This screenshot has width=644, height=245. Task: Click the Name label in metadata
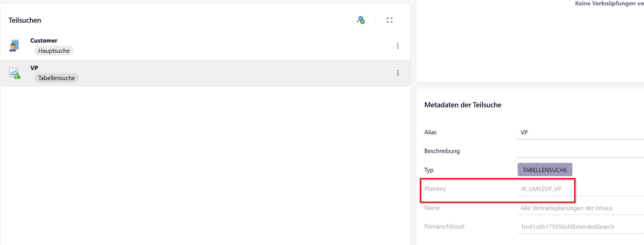tap(432, 208)
